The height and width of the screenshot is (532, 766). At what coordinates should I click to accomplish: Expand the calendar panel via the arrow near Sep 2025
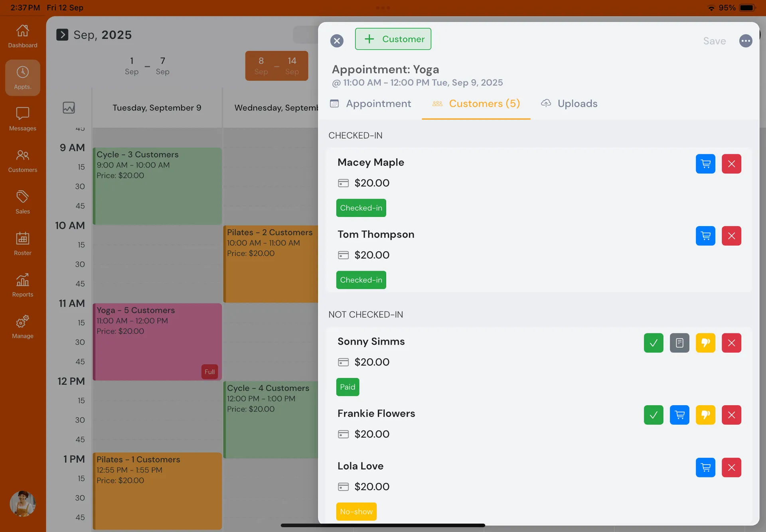coord(62,35)
